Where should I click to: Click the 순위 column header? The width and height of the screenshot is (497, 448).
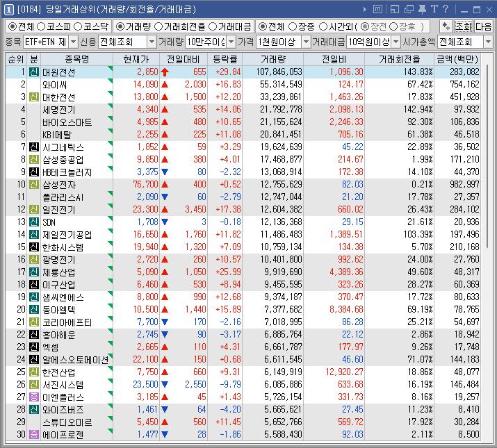[16, 59]
